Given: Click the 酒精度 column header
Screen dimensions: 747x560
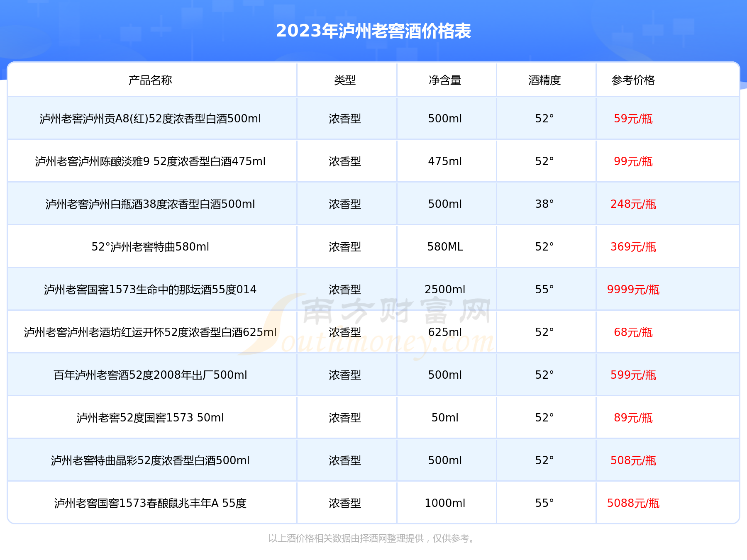Looking at the screenshot, I should click(x=544, y=80).
